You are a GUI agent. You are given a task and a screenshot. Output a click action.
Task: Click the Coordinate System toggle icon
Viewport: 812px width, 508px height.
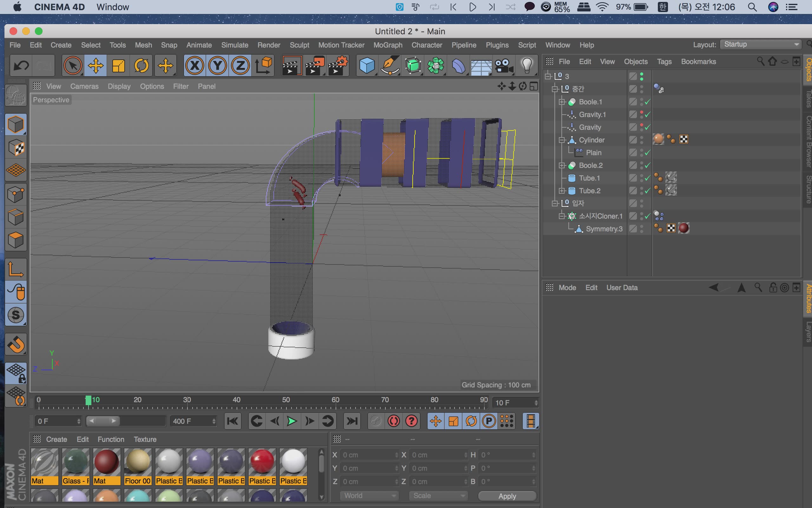point(264,65)
